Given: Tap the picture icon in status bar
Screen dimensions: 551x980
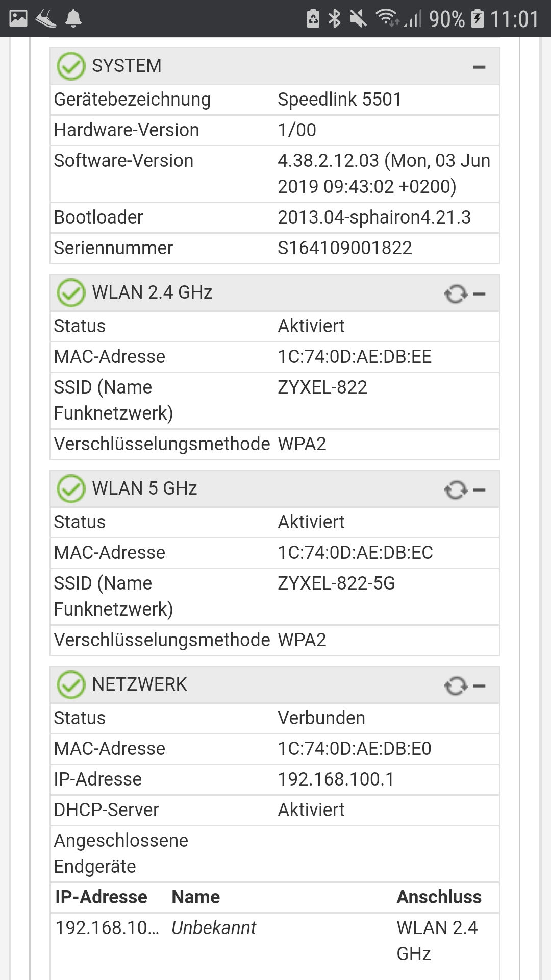Looking at the screenshot, I should [x=18, y=19].
